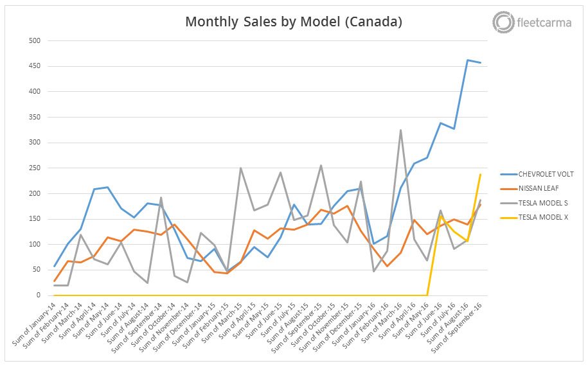The height and width of the screenshot is (368, 588).
Task: Click the Chevrolet Volt peak near 460
Action: pos(467,60)
